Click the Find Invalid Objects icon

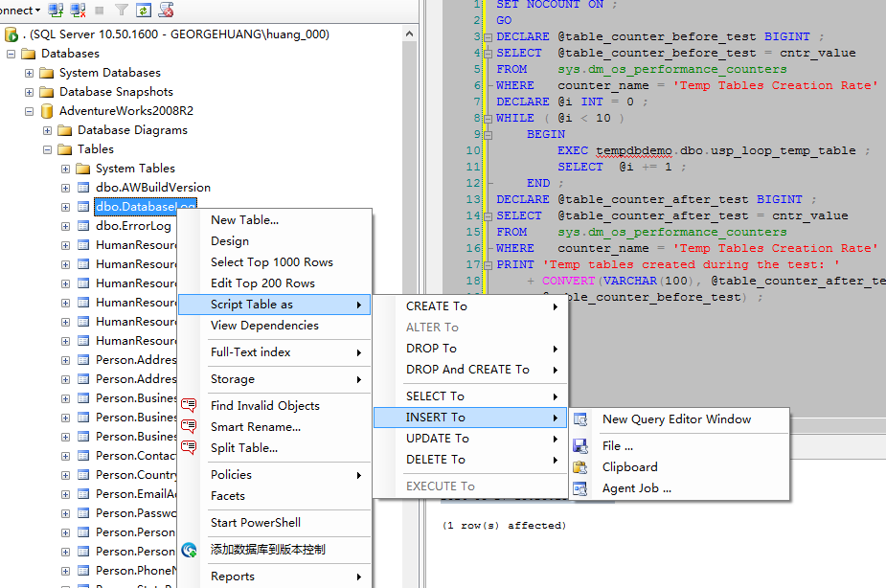tap(189, 405)
